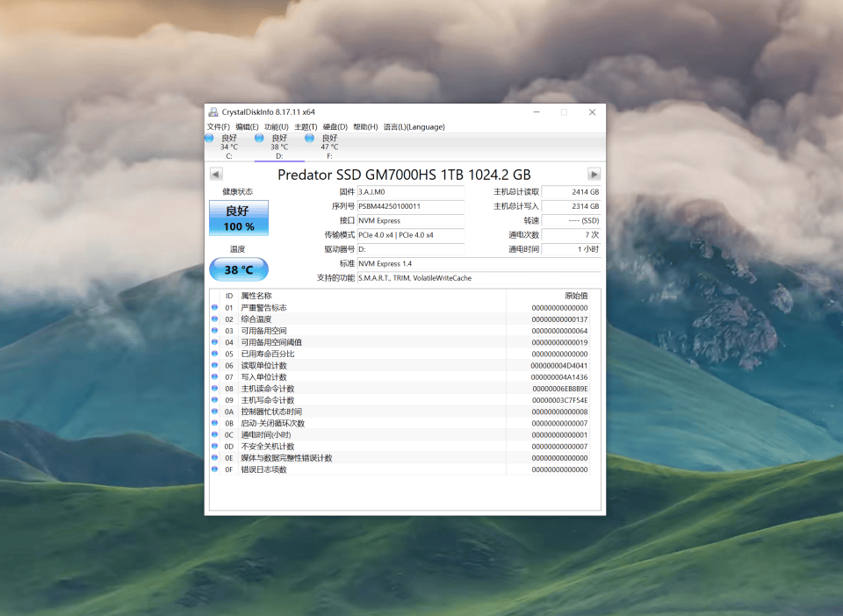This screenshot has width=843, height=616.
Task: Click the transfer mode field PCIe 4.0 x4
Action: pos(411,234)
